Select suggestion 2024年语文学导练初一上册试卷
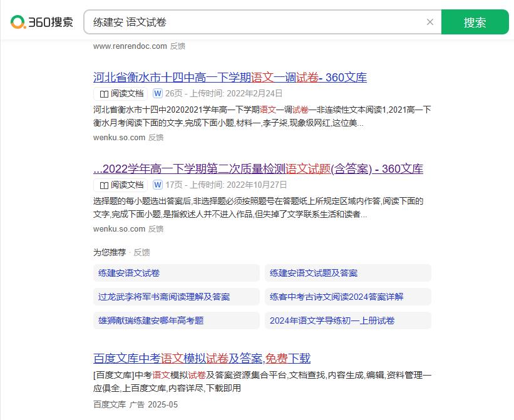 tap(348, 320)
